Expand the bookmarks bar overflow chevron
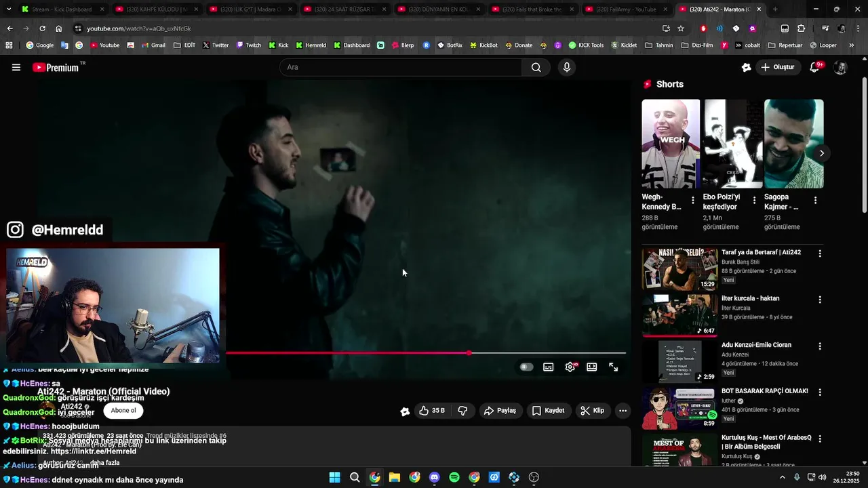This screenshot has width=868, height=488. (852, 45)
